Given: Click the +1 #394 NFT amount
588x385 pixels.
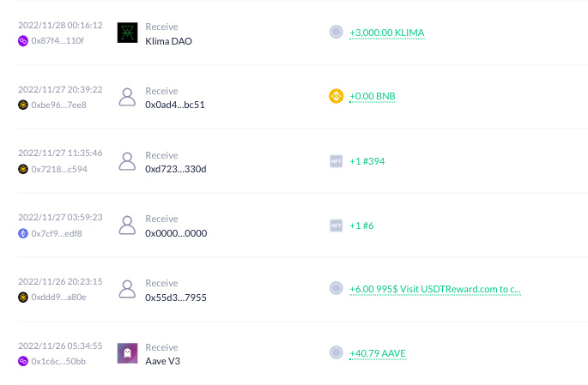Looking at the screenshot, I should point(367,161).
